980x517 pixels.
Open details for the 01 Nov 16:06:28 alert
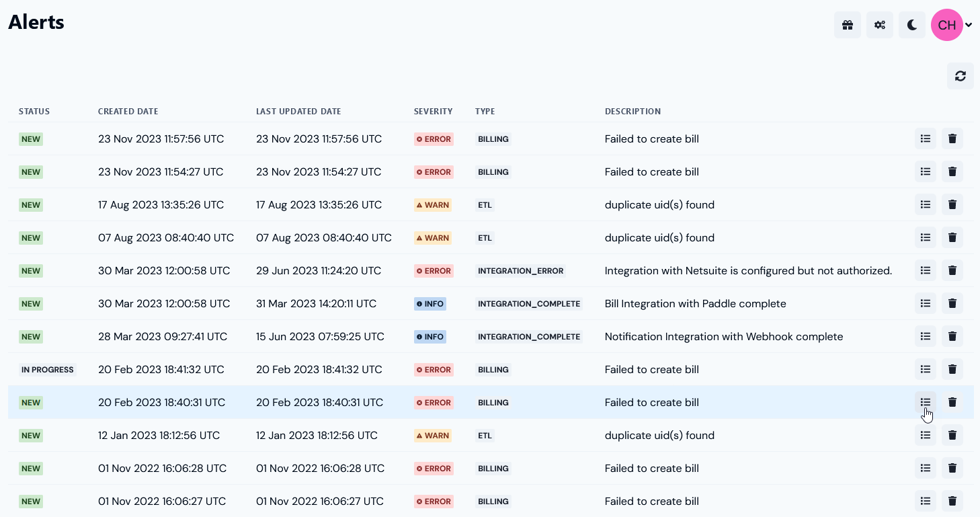pyautogui.click(x=925, y=468)
